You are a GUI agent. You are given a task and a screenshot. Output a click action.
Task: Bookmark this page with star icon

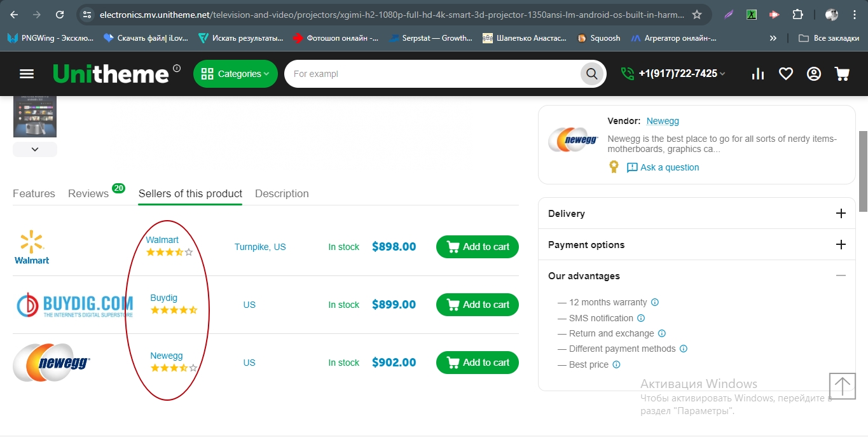point(697,15)
